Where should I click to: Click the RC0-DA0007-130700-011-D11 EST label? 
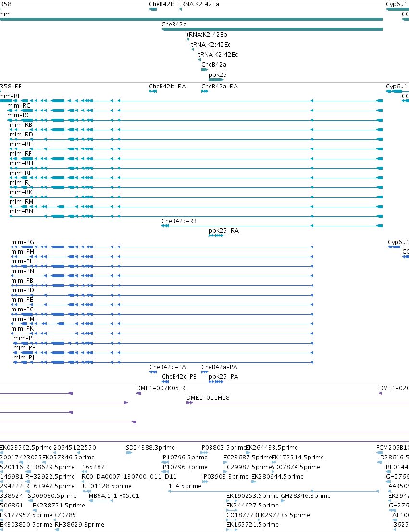coord(129,477)
